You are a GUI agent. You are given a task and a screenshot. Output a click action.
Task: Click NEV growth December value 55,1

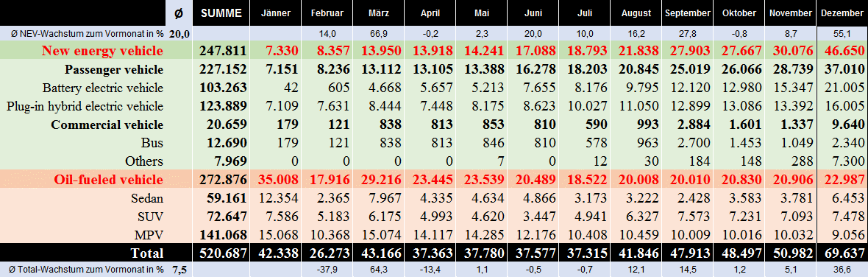[842, 34]
